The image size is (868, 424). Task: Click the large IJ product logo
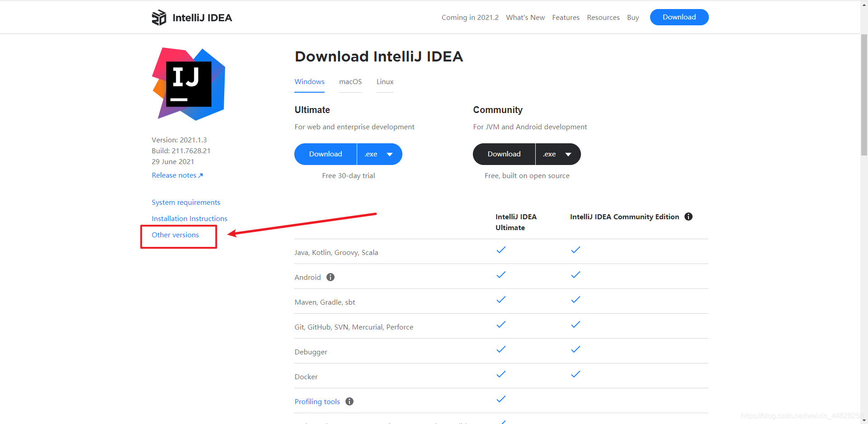pyautogui.click(x=189, y=84)
